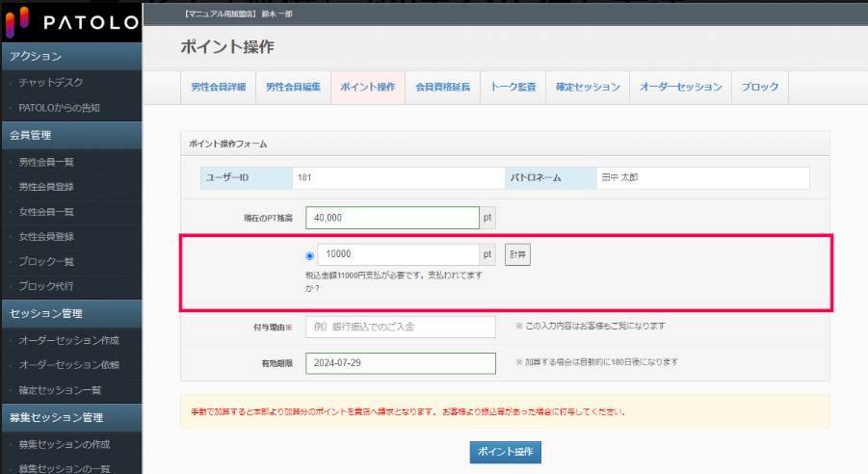Click the 計算 button
Viewport: 868px width, 474px height.
(517, 254)
